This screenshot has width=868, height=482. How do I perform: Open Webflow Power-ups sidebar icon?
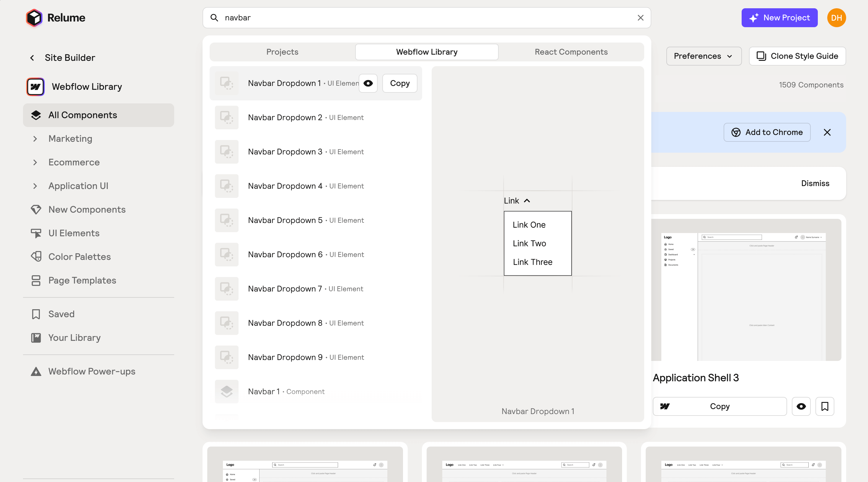[x=36, y=371]
